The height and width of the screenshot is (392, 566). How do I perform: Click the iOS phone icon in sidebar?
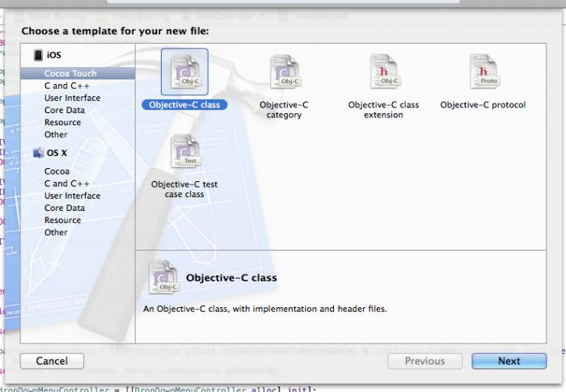[x=38, y=55]
